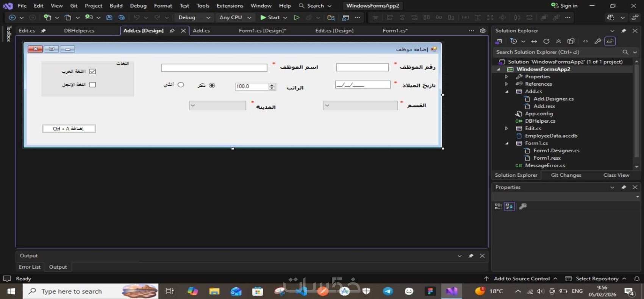Click the Categorized view icon in Properties
The height and width of the screenshot is (299, 644).
(x=498, y=206)
